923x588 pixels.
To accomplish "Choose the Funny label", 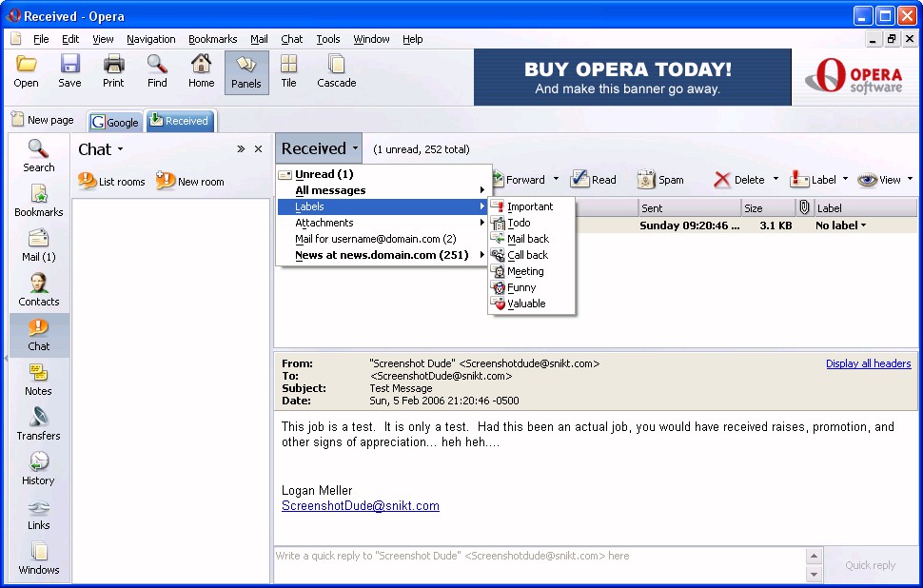I will (x=531, y=287).
